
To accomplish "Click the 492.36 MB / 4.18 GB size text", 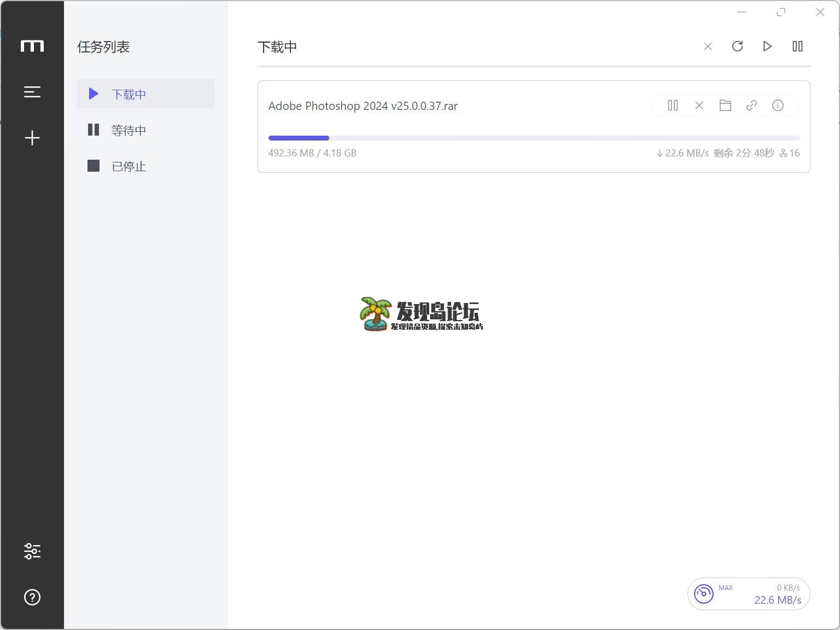I will pos(312,153).
